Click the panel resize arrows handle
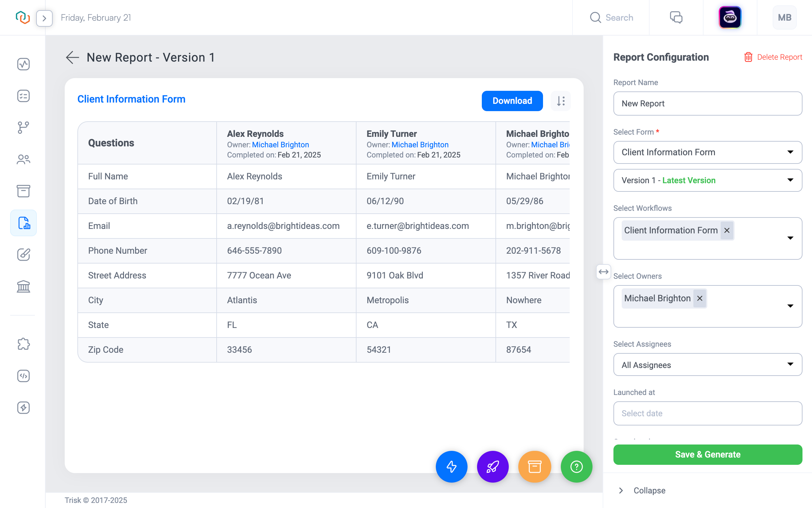The width and height of the screenshot is (812, 508). 603,271
